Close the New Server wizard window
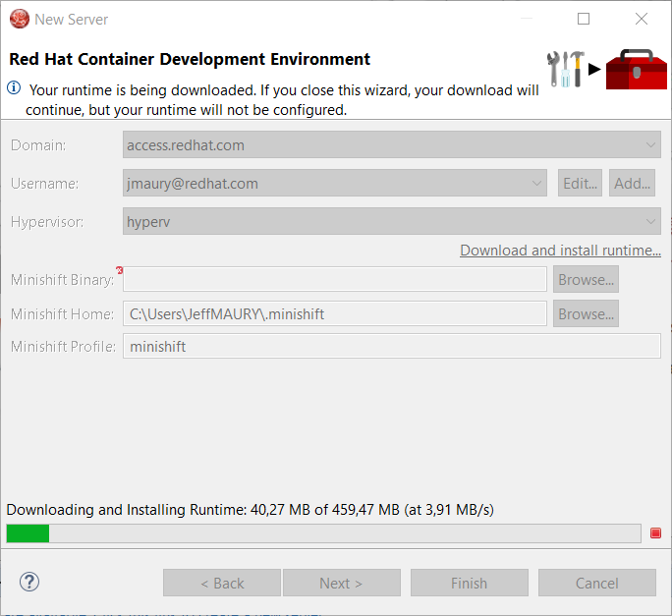This screenshot has width=672, height=616. [x=642, y=19]
